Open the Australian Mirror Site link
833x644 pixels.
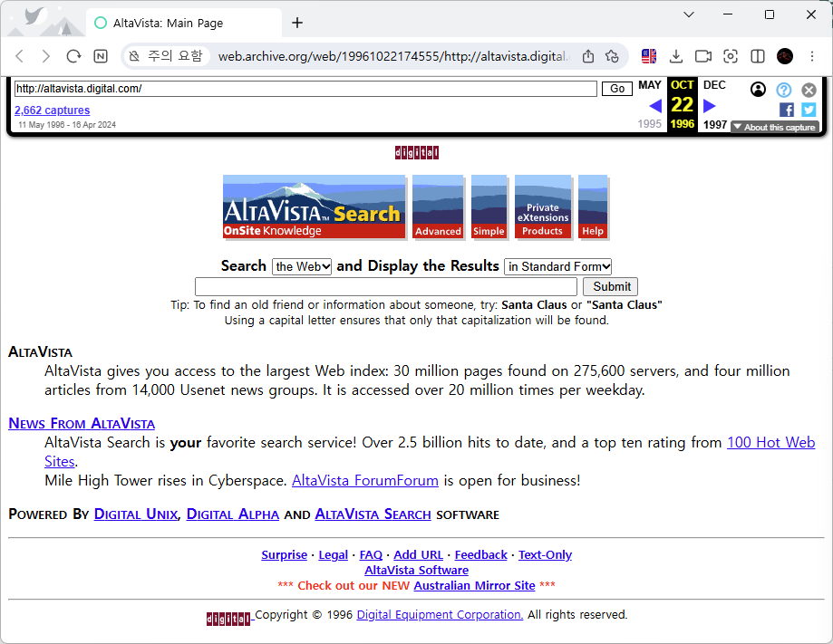tap(474, 586)
